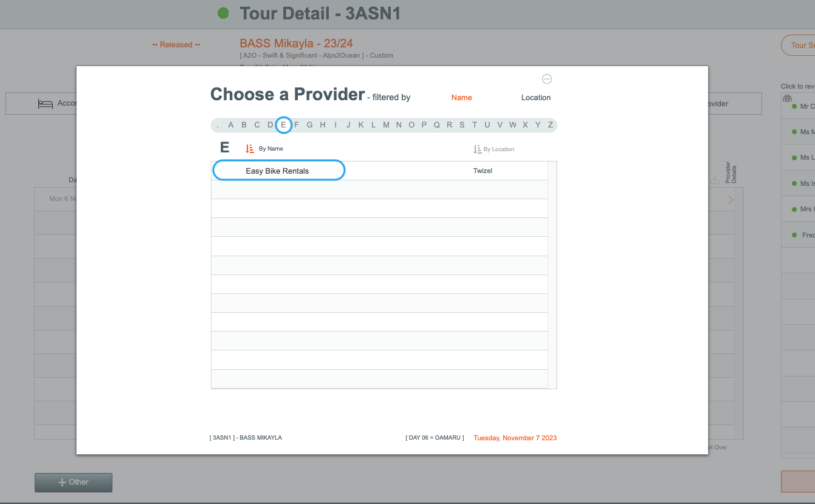This screenshot has width=815, height=504.
Task: Select Ms Is passenger in right panel
Action: click(x=798, y=183)
